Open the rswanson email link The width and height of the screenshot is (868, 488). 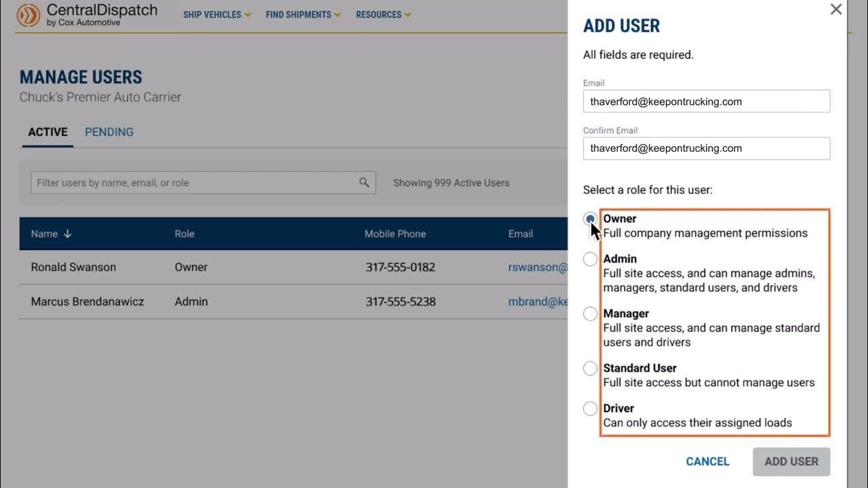pos(538,267)
